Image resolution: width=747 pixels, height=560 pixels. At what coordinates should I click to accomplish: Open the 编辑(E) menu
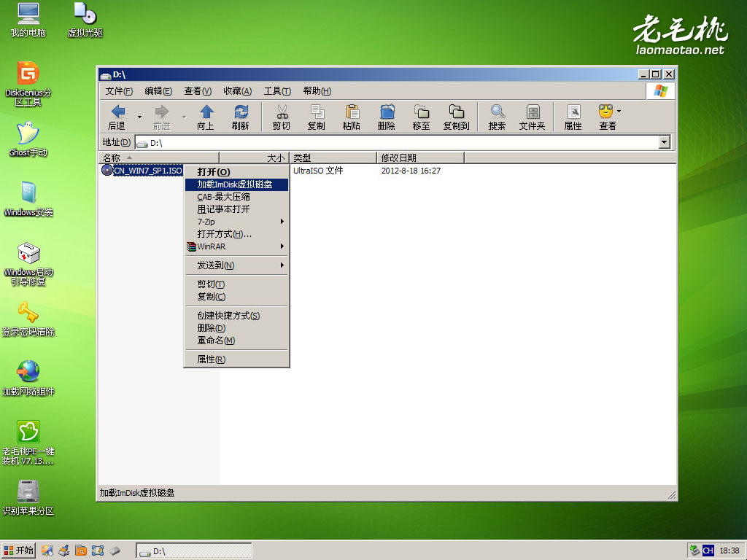click(x=158, y=91)
